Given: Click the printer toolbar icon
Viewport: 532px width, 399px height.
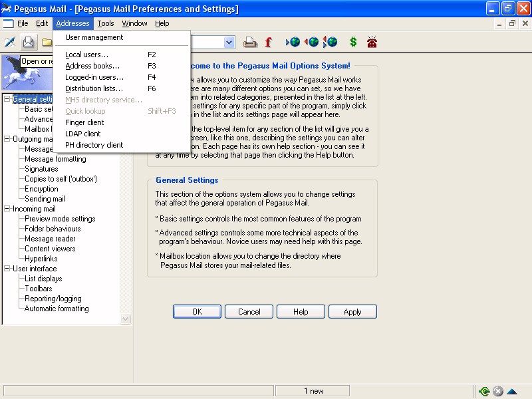Looking at the screenshot, I should [251, 42].
